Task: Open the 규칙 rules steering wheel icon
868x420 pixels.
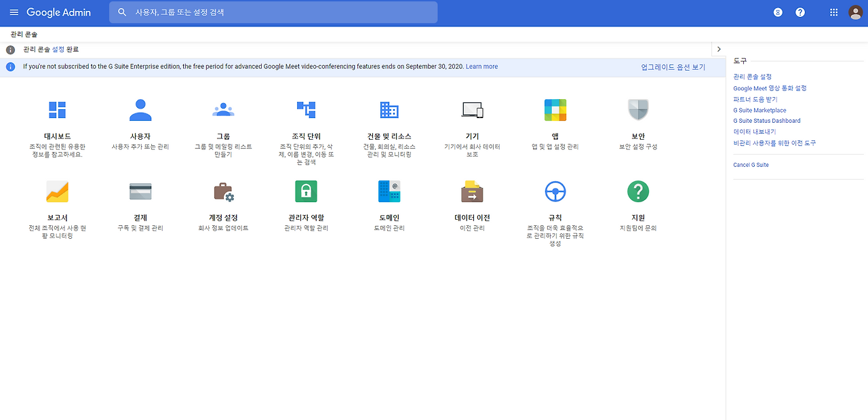Action: (x=555, y=191)
